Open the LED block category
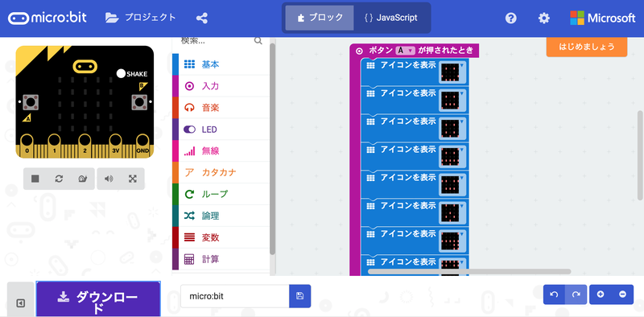 221,130
